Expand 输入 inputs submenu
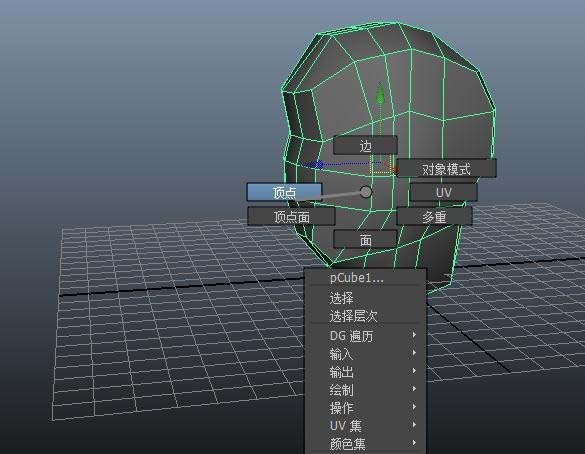This screenshot has width=585, height=454. (366, 354)
